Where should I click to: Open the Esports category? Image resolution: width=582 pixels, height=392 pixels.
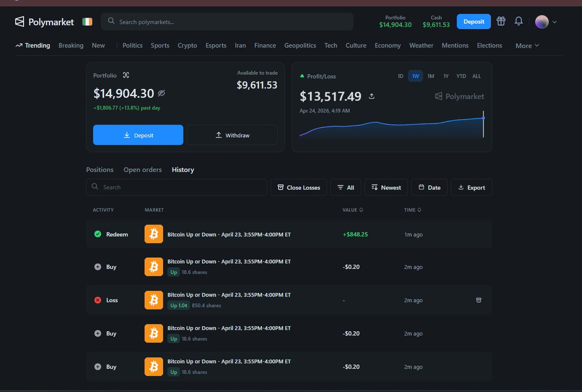click(x=216, y=45)
